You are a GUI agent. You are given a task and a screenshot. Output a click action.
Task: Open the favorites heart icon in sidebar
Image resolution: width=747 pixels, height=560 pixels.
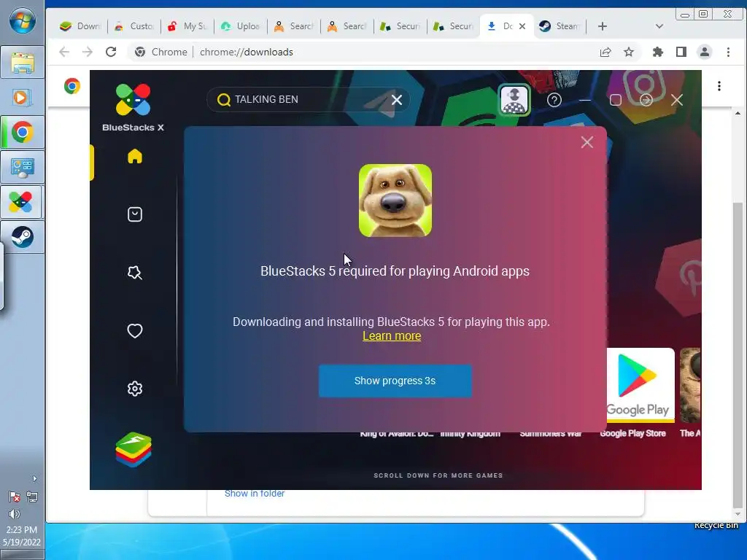pyautogui.click(x=135, y=330)
